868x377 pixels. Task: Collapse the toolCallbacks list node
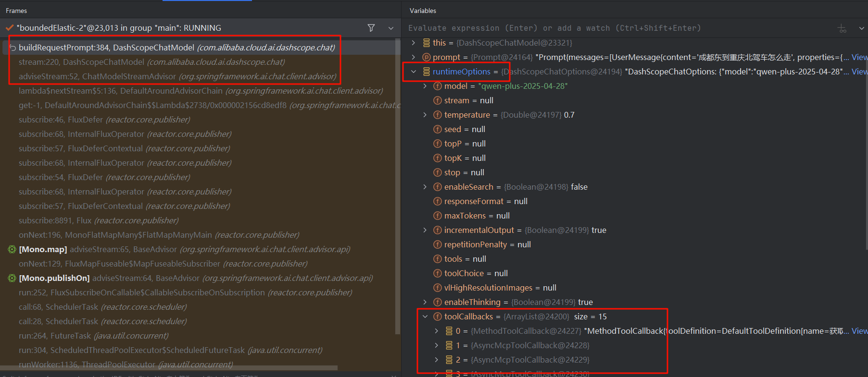click(x=425, y=316)
